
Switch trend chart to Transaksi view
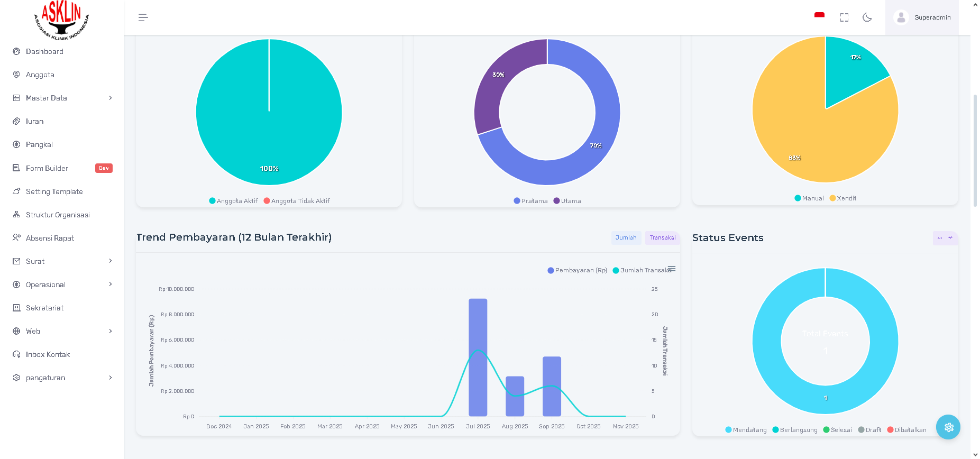[x=662, y=238]
